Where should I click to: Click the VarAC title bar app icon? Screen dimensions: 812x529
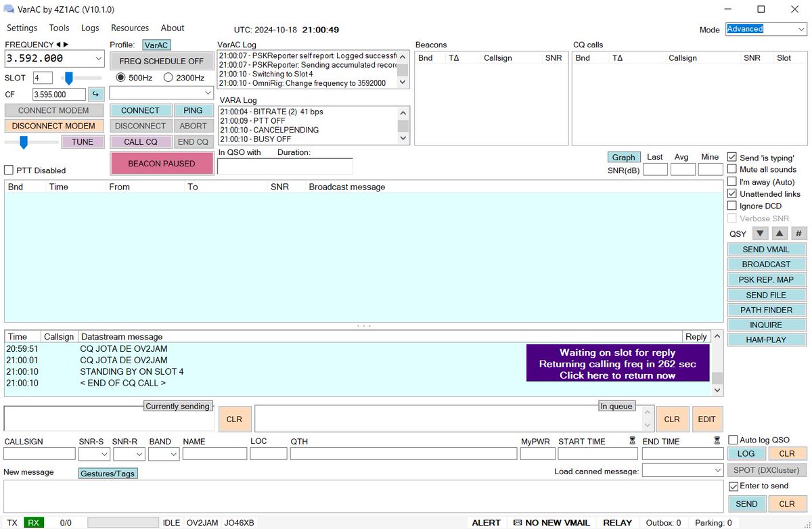pyautogui.click(x=9, y=9)
